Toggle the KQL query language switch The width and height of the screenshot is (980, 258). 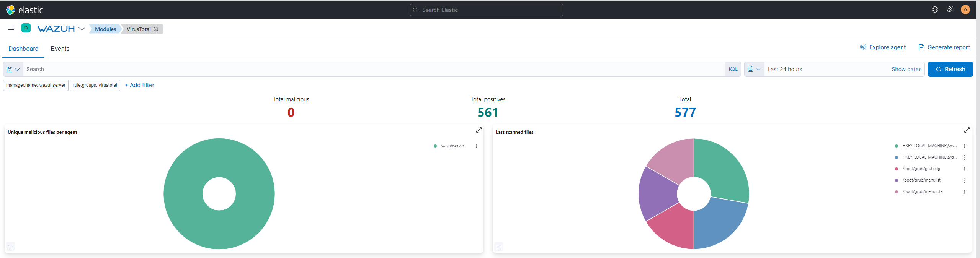pos(733,69)
